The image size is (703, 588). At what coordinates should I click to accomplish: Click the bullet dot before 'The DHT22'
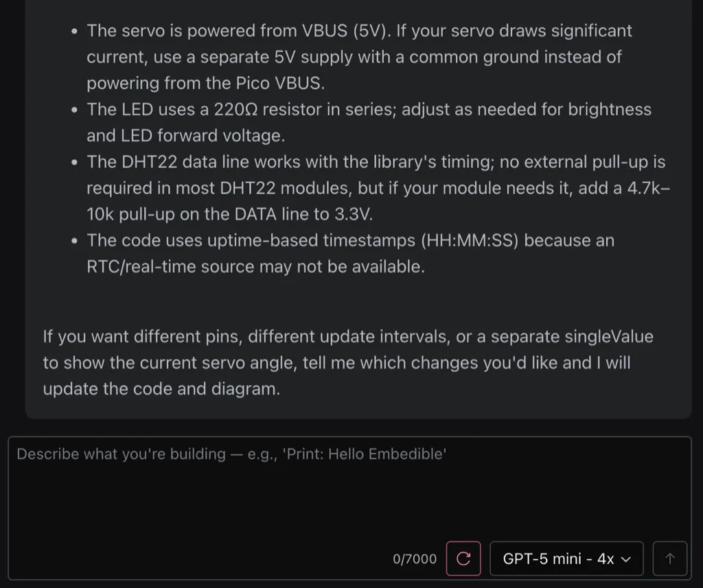point(74,163)
